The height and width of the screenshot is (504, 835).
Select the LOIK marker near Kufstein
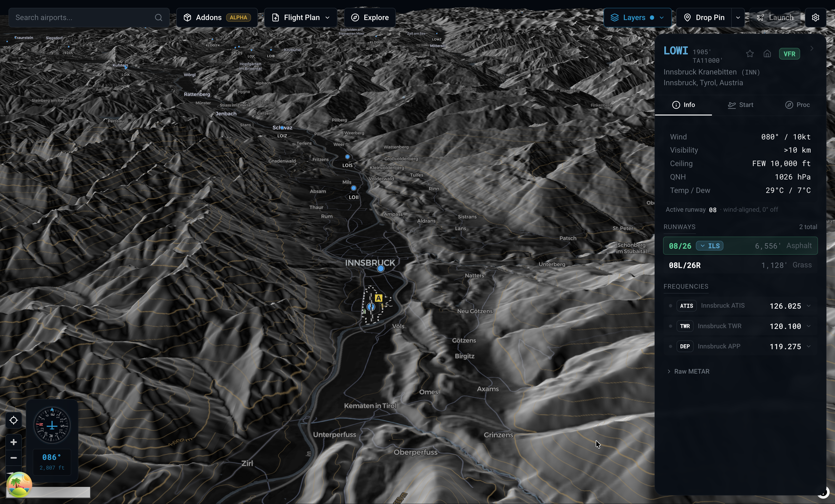coord(126,67)
